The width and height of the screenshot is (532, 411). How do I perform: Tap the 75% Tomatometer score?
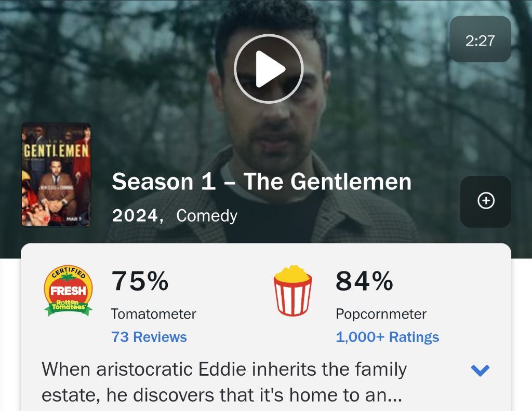pyautogui.click(x=140, y=281)
